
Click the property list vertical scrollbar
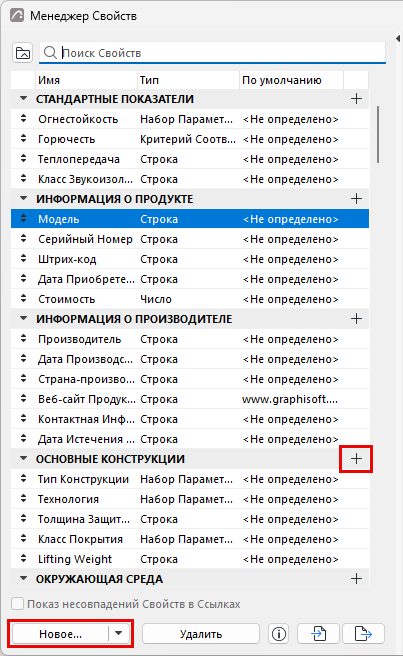coord(378,134)
